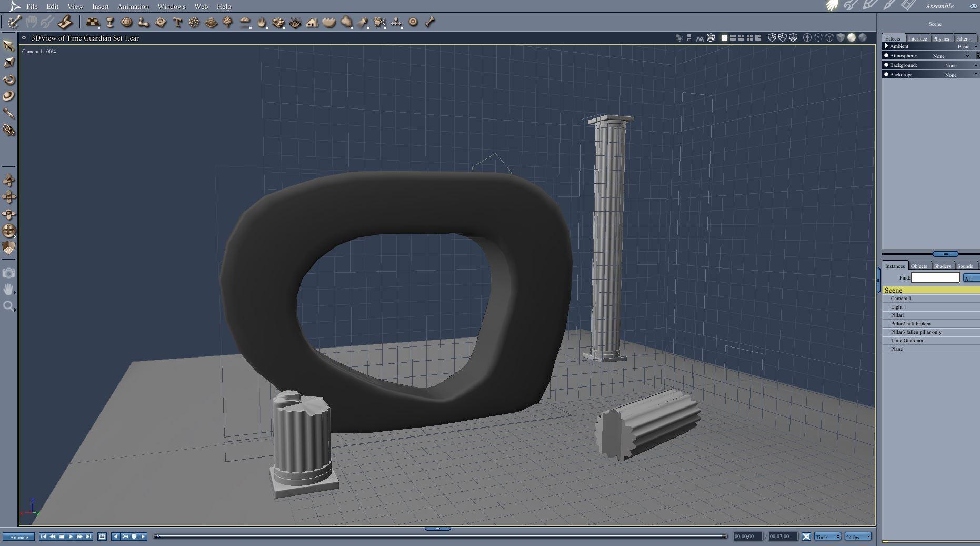The image size is (980, 546).
Task: Switch to the Physics tab
Action: 941,38
